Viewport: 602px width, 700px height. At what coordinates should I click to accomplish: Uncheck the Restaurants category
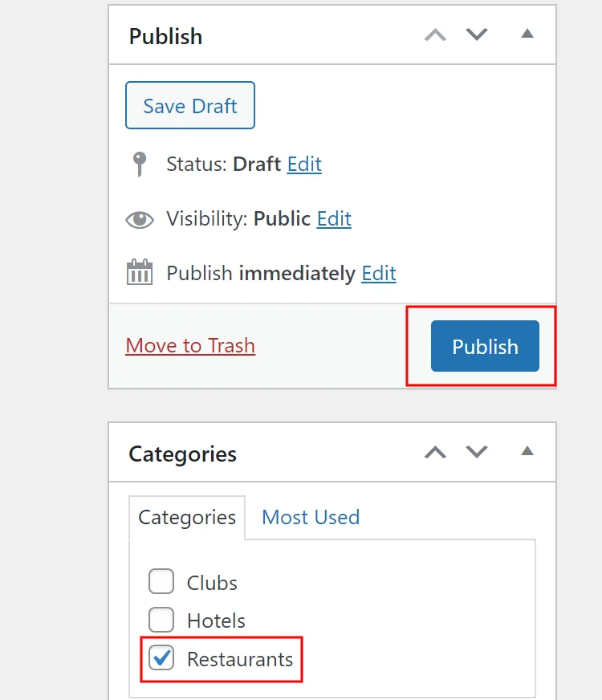(x=161, y=658)
